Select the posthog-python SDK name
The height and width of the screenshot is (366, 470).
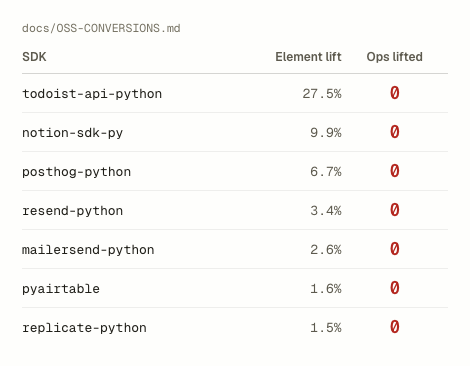(77, 172)
